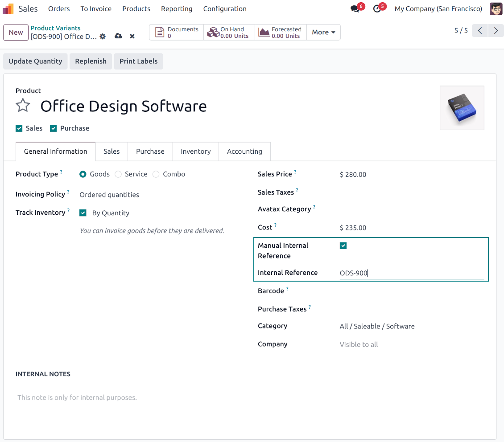Click the favorite star next to product name
Image resolution: width=504 pixels, height=442 pixels.
click(23, 106)
